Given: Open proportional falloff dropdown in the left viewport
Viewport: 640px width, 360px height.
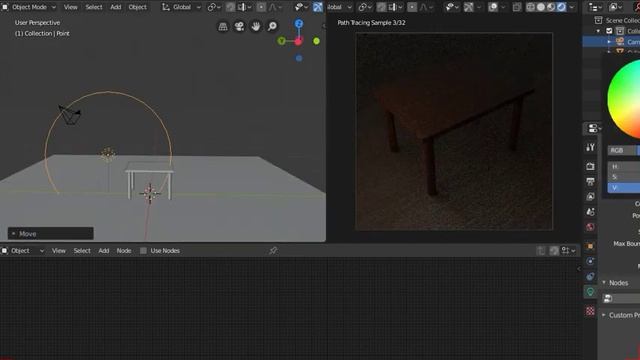Looking at the screenshot, I should tap(275, 7).
